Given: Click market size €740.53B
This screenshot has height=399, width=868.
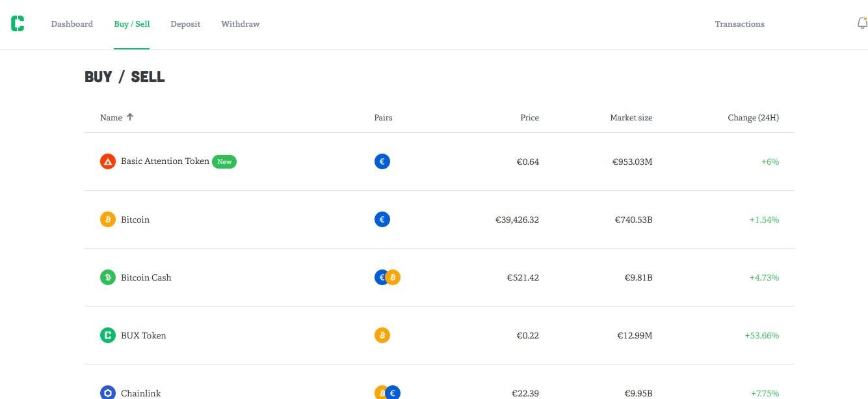Looking at the screenshot, I should pos(634,219).
